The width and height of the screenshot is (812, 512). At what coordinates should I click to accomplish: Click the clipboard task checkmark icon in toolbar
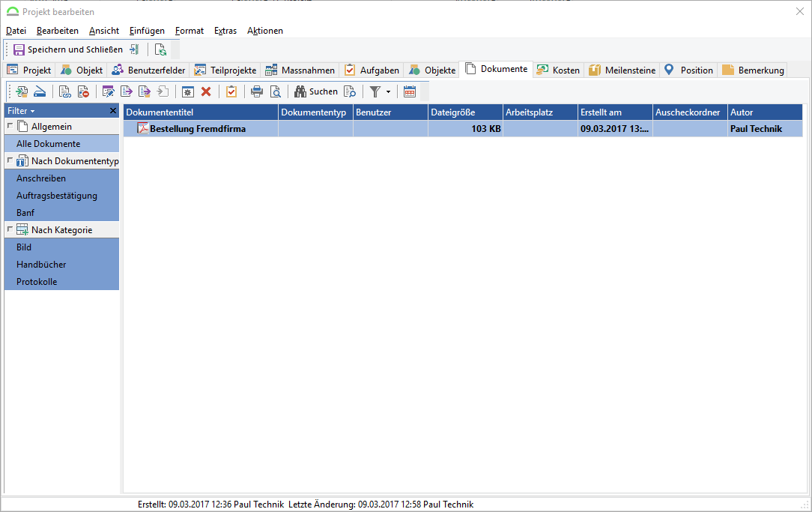point(231,91)
